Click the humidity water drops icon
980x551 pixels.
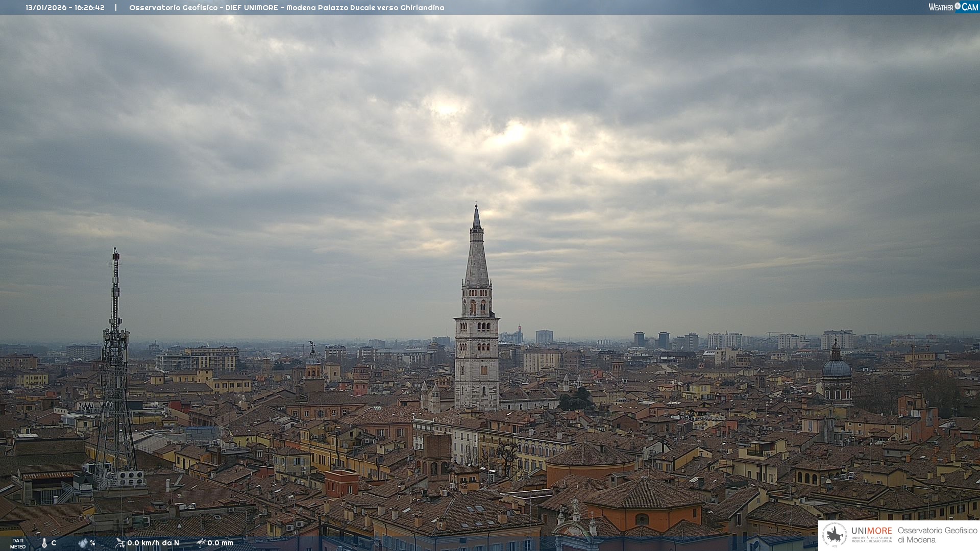pyautogui.click(x=83, y=543)
